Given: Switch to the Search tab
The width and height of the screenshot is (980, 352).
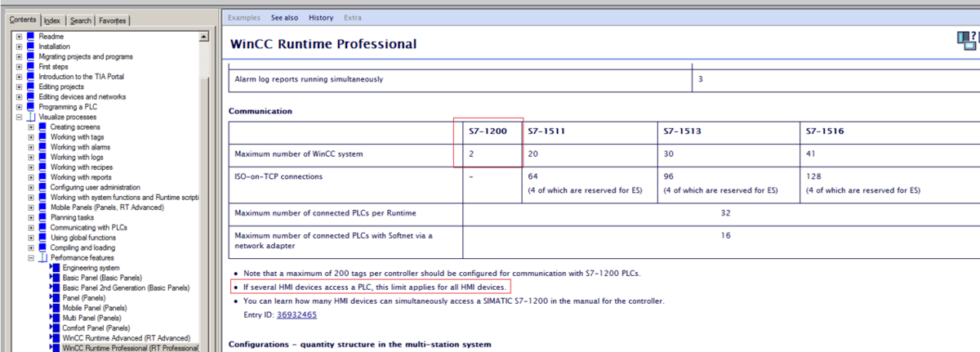Looking at the screenshot, I should [x=80, y=20].
